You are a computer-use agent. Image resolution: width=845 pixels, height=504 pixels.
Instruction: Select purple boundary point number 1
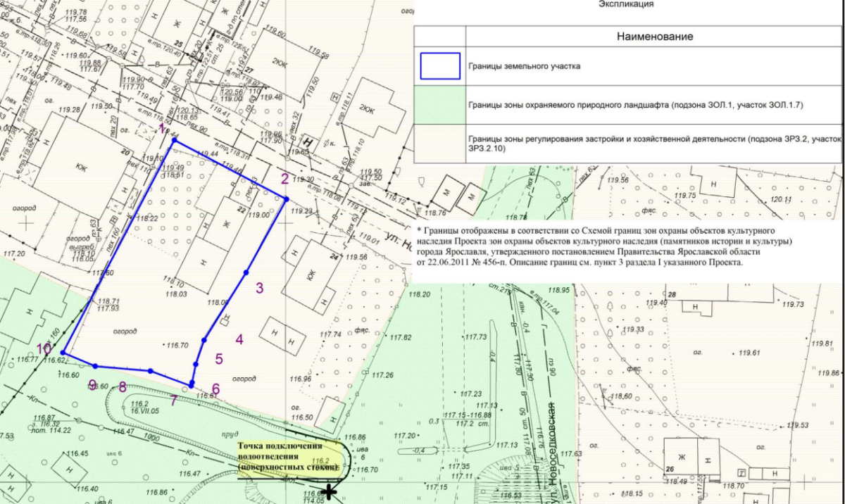[162, 129]
